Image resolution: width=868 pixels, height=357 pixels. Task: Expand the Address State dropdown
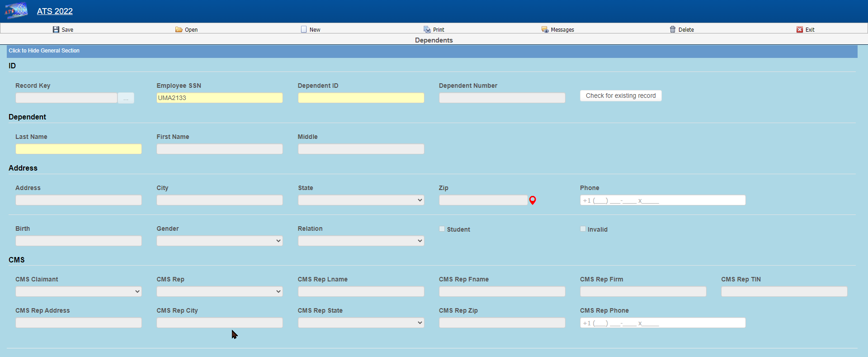(x=361, y=200)
